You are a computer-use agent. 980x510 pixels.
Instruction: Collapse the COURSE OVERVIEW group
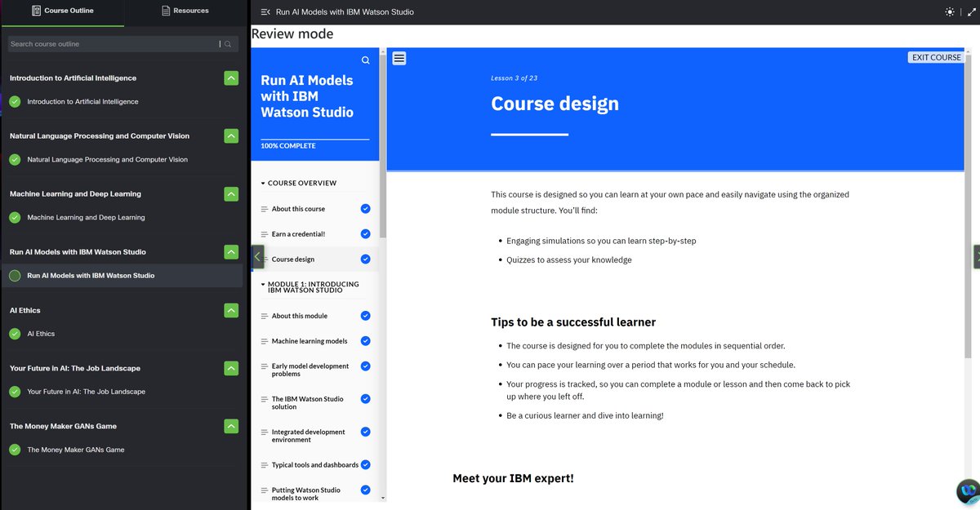[x=298, y=184]
